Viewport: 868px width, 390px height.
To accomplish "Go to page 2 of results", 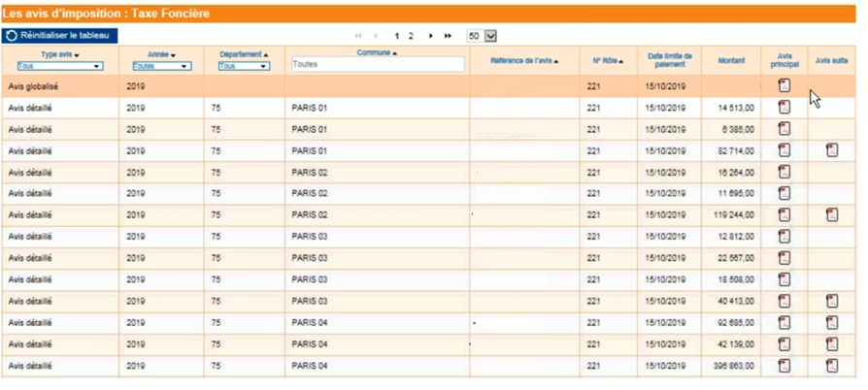I will [x=411, y=36].
